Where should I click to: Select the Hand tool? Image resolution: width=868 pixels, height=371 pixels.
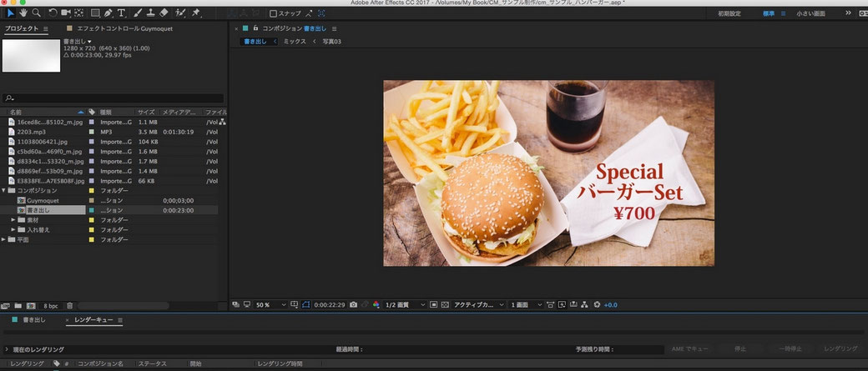point(23,13)
